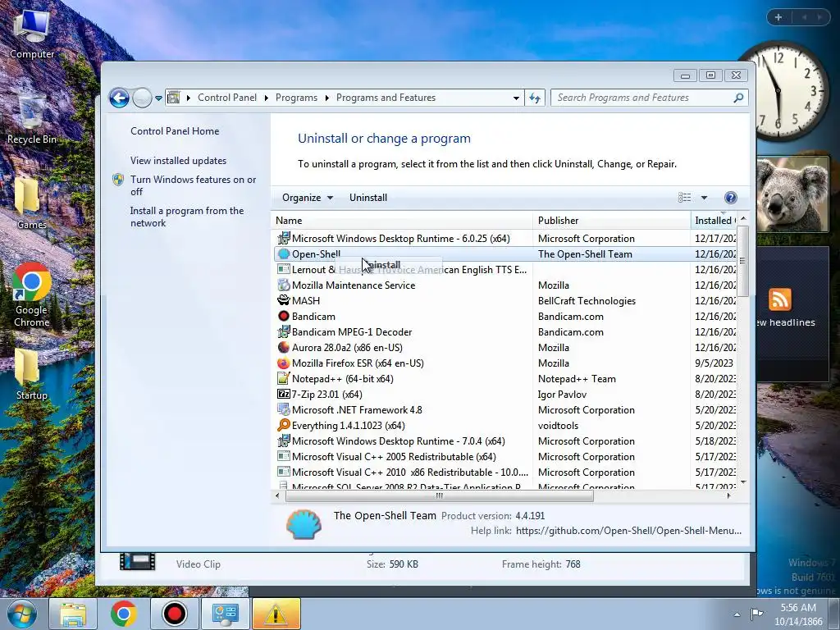
Task: Open View installed updates link
Action: click(x=178, y=161)
